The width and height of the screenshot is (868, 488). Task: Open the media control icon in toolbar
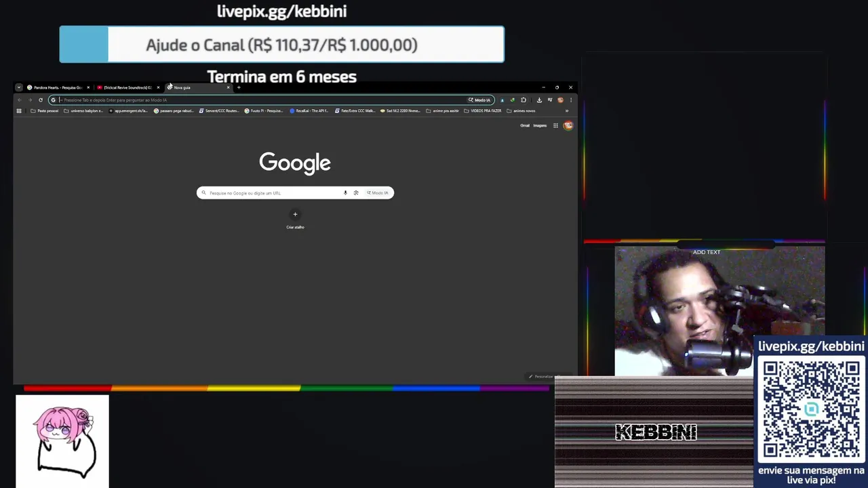tap(550, 100)
